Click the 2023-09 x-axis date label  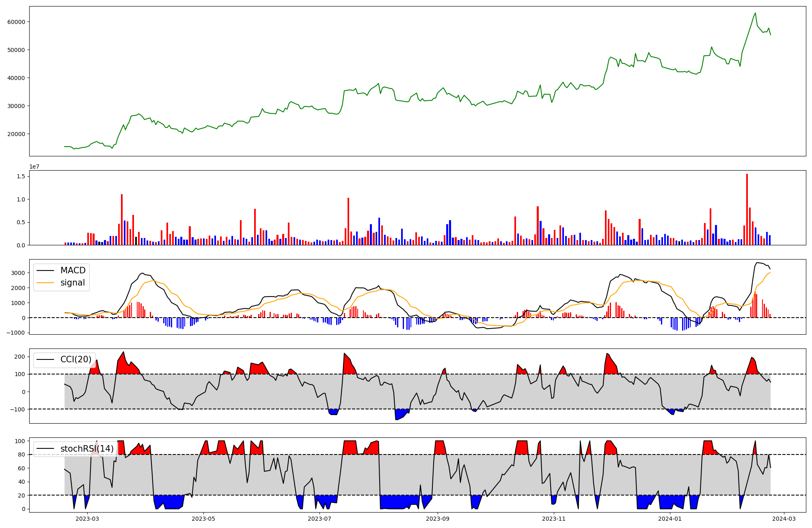[438, 519]
